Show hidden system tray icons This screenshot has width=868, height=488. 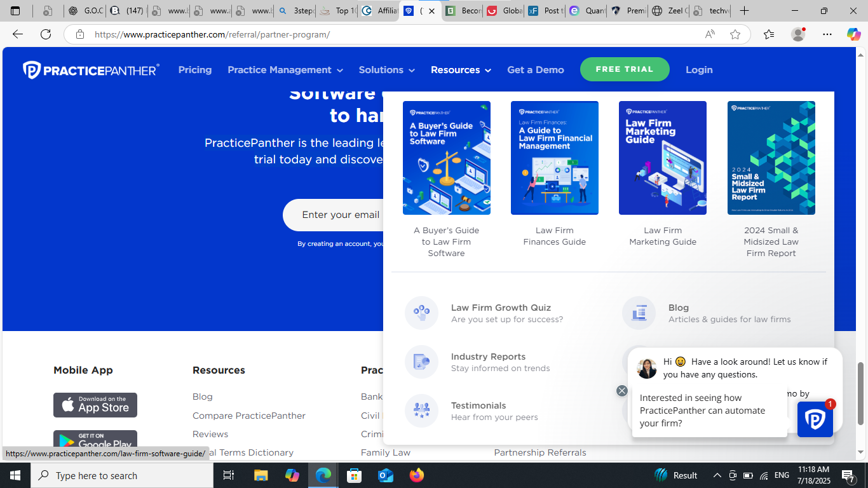[717, 475]
